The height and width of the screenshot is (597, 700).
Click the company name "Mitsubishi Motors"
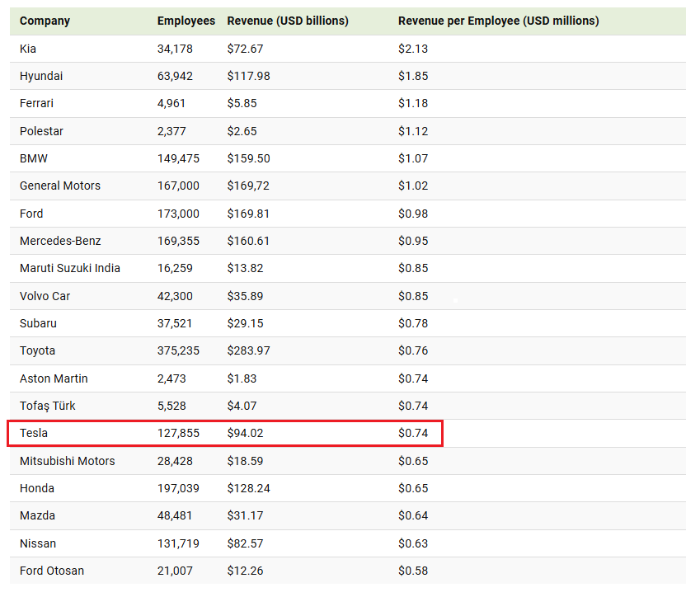click(68, 461)
